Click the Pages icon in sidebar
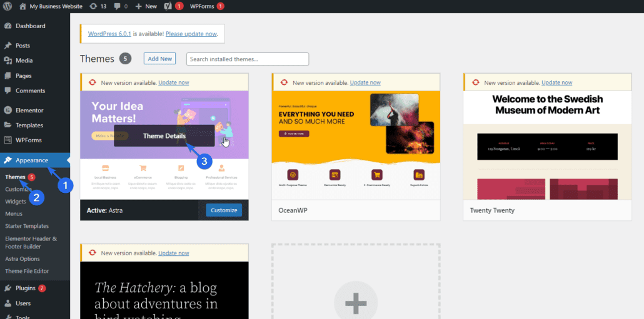This screenshot has height=319, width=644. (x=8, y=76)
